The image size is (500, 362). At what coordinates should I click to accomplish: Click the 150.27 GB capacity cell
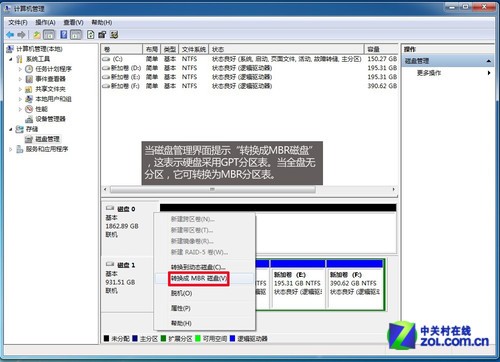(x=382, y=59)
